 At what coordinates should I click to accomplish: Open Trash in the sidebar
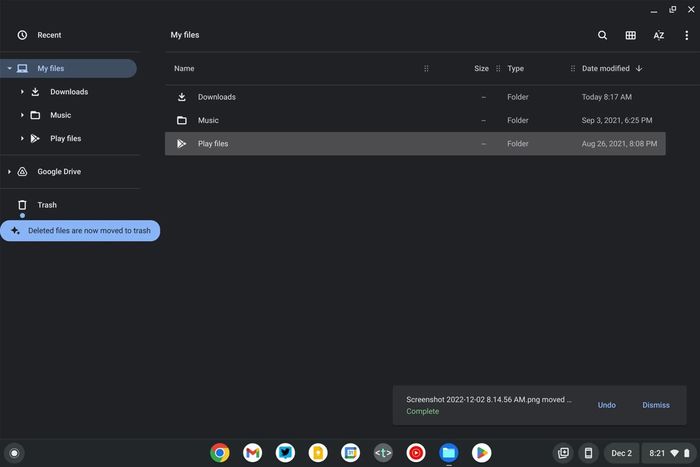point(47,205)
